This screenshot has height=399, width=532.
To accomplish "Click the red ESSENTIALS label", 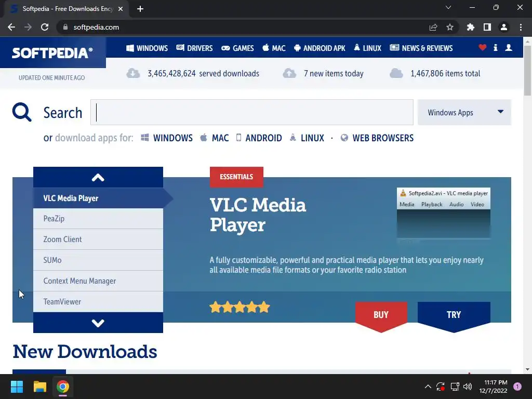I will [x=236, y=177].
